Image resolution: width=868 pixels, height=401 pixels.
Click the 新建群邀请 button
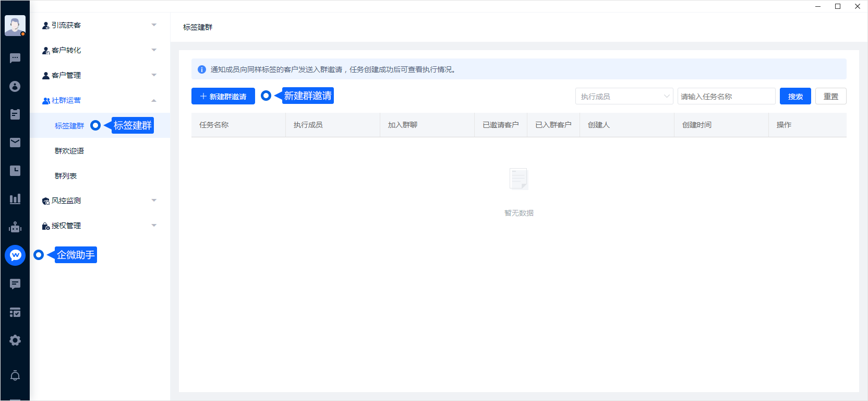[223, 96]
